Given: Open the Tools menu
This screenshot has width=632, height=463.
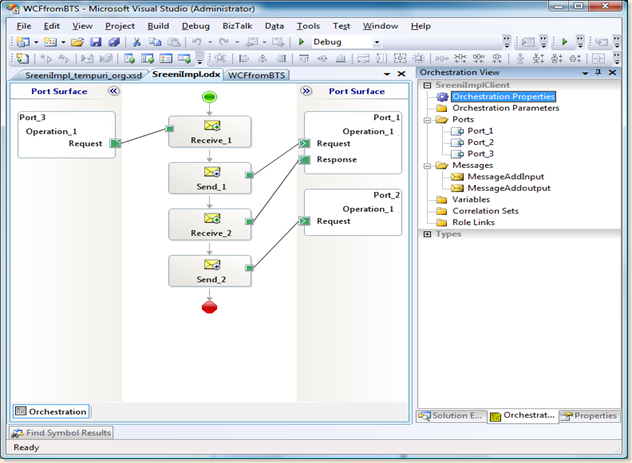Looking at the screenshot, I should pyautogui.click(x=308, y=26).
